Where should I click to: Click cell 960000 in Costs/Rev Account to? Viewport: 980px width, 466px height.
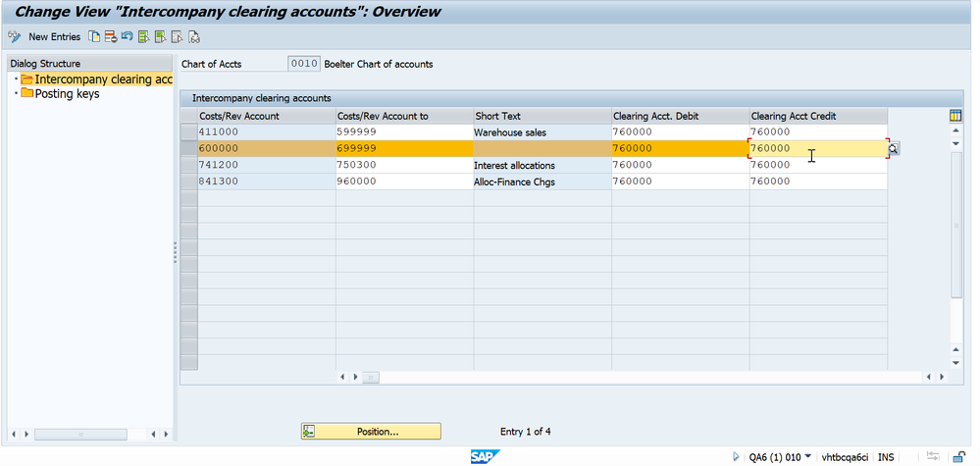click(404, 181)
